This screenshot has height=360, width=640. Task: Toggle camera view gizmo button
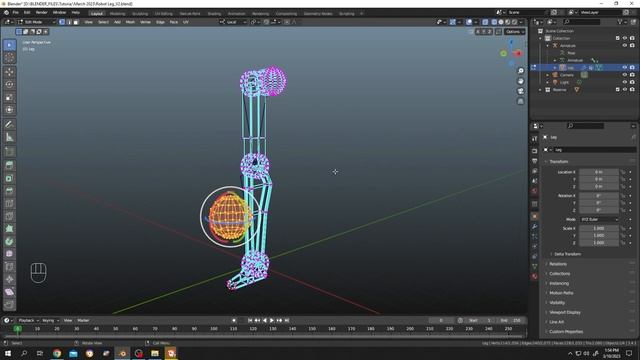click(x=520, y=91)
